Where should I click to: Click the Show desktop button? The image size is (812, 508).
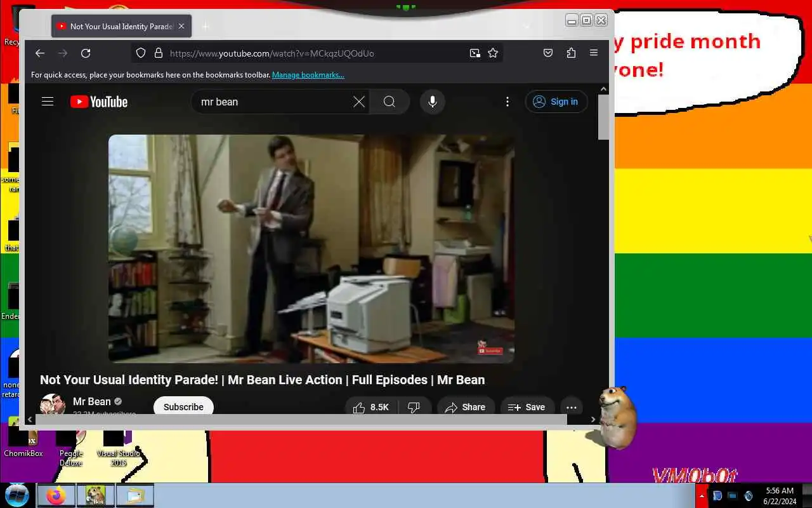click(x=807, y=495)
